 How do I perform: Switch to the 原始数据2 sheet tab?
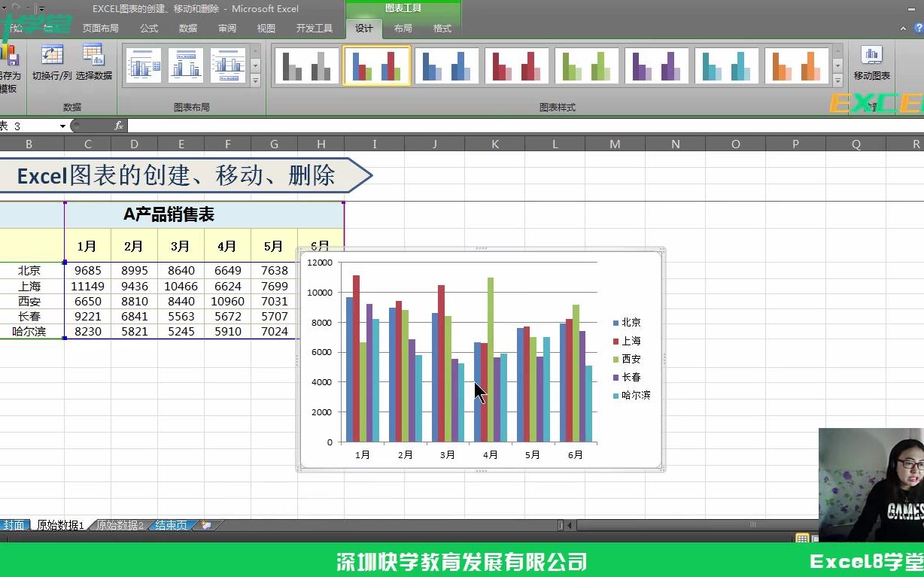coord(120,525)
